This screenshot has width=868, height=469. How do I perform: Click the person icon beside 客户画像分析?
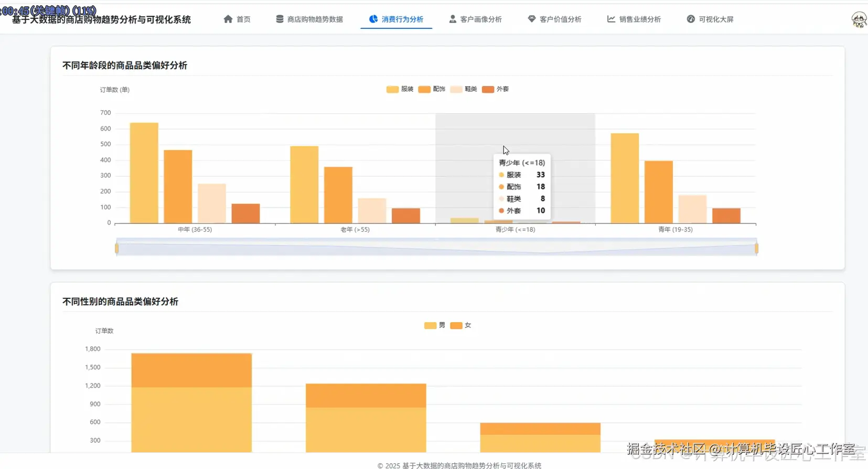[x=453, y=19]
